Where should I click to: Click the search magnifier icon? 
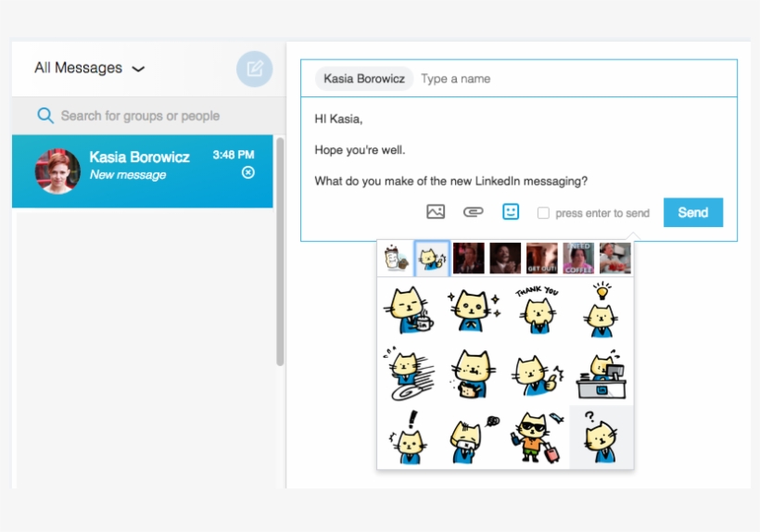(45, 115)
